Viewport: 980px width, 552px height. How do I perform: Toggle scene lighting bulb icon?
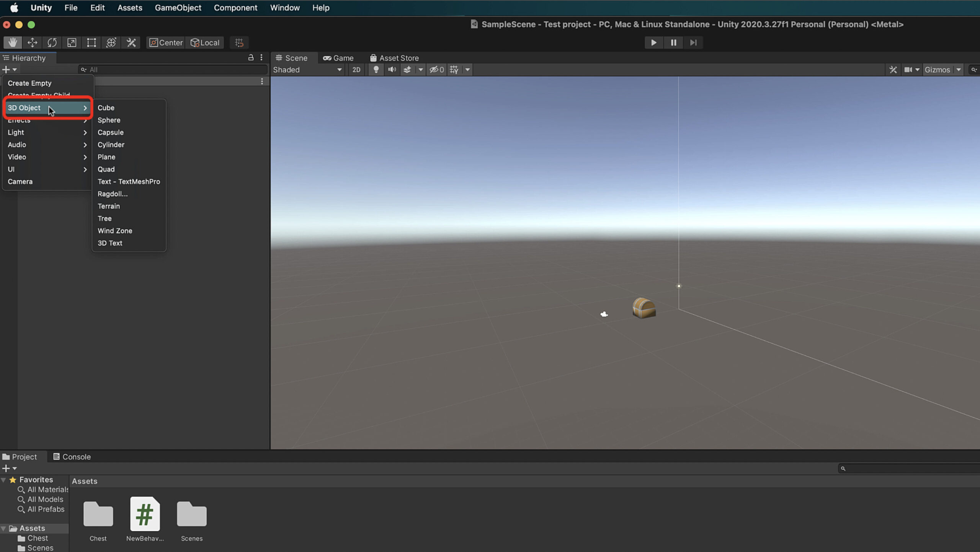tap(376, 70)
